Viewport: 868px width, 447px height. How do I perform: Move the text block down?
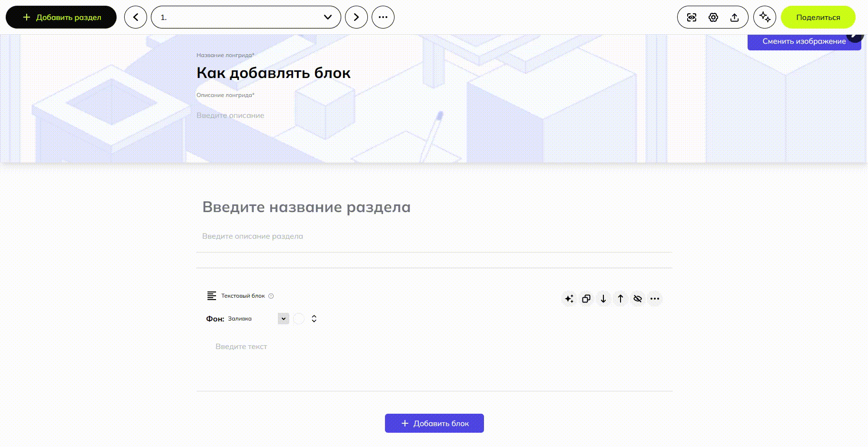coord(603,299)
